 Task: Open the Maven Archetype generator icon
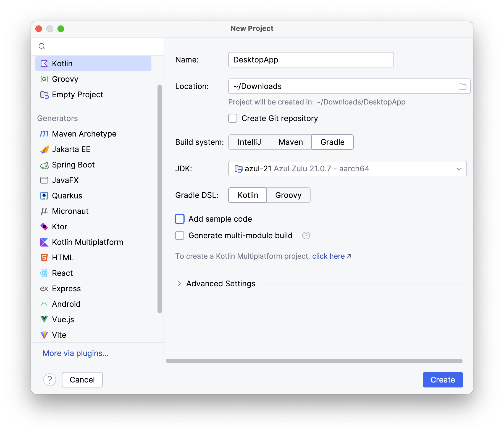44,134
